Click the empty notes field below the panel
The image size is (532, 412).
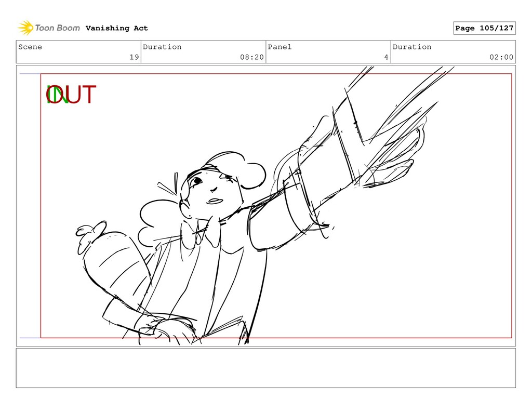click(265, 368)
